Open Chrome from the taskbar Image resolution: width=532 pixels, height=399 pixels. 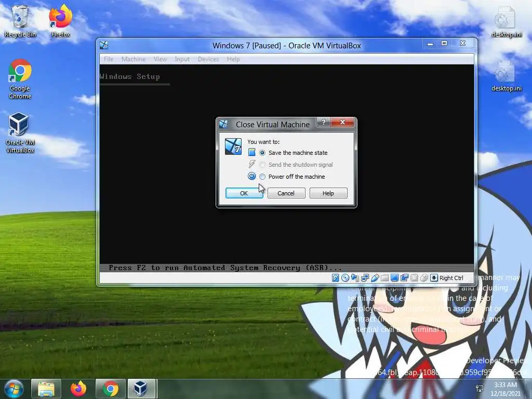coord(110,389)
